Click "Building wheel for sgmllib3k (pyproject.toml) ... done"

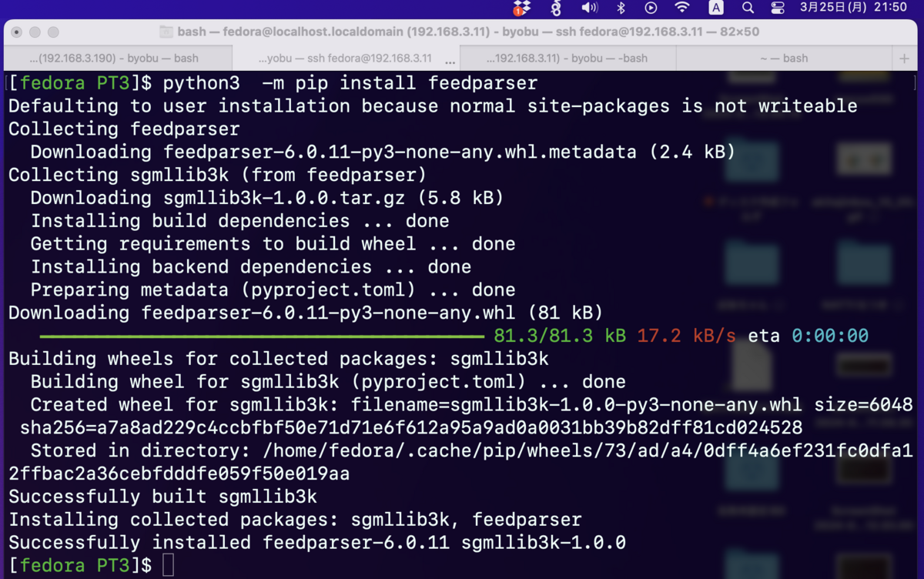pyautogui.click(x=328, y=382)
